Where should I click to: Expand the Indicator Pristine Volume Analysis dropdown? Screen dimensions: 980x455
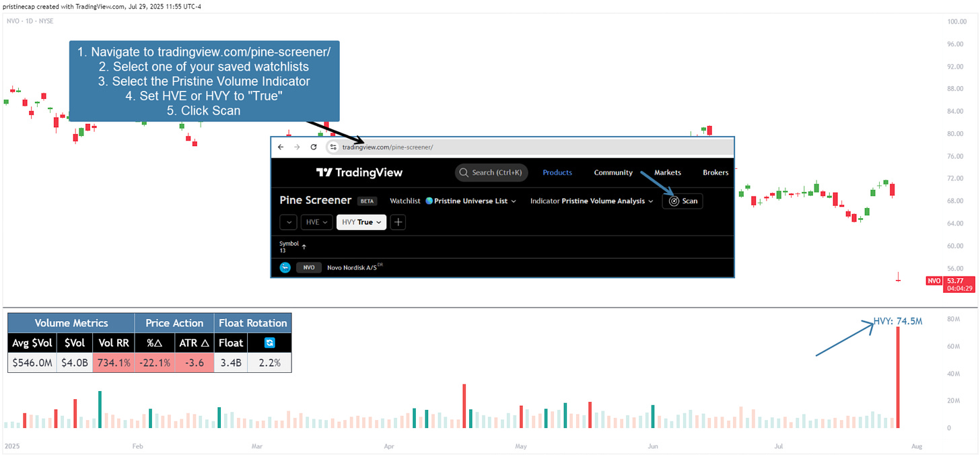pos(592,201)
